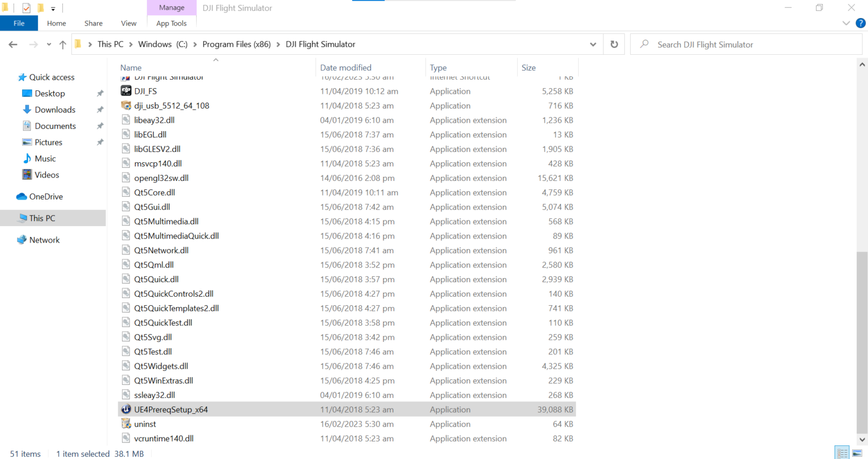868x459 pixels.
Task: Switch to the View ribbon tab
Action: coord(128,23)
